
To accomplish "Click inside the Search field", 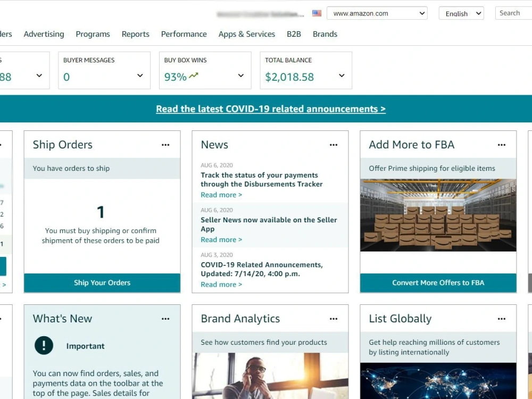I will click(513, 13).
